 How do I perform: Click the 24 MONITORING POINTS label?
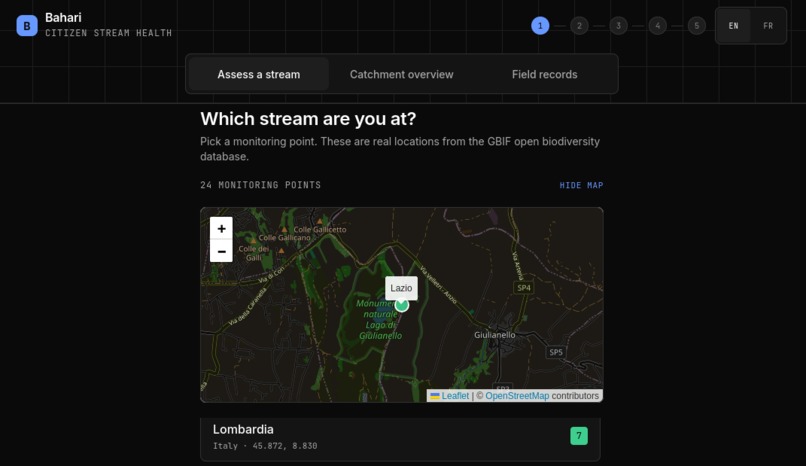[261, 185]
